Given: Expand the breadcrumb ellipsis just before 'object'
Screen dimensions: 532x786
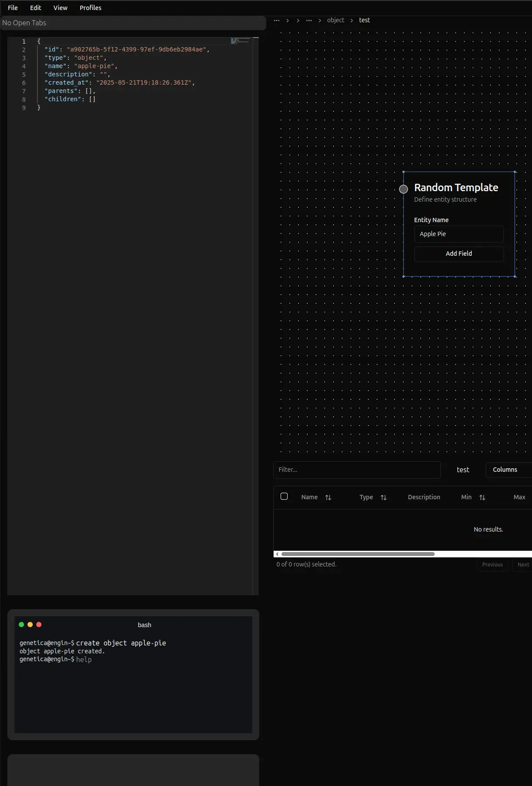Looking at the screenshot, I should tap(309, 20).
